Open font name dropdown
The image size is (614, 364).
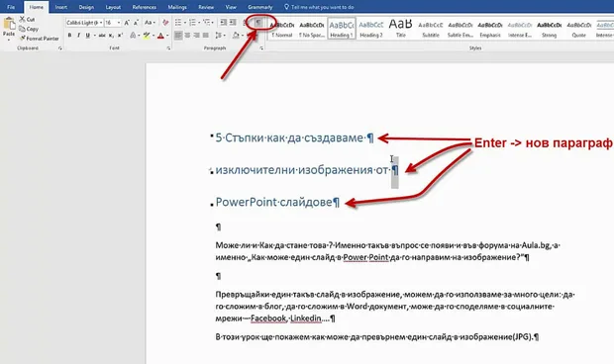(101, 23)
